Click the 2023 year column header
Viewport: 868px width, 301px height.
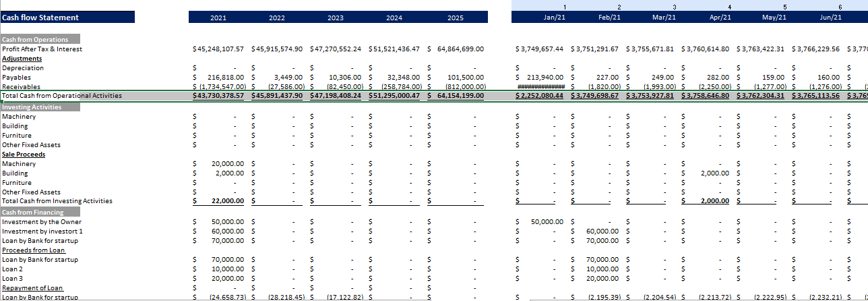tap(335, 18)
